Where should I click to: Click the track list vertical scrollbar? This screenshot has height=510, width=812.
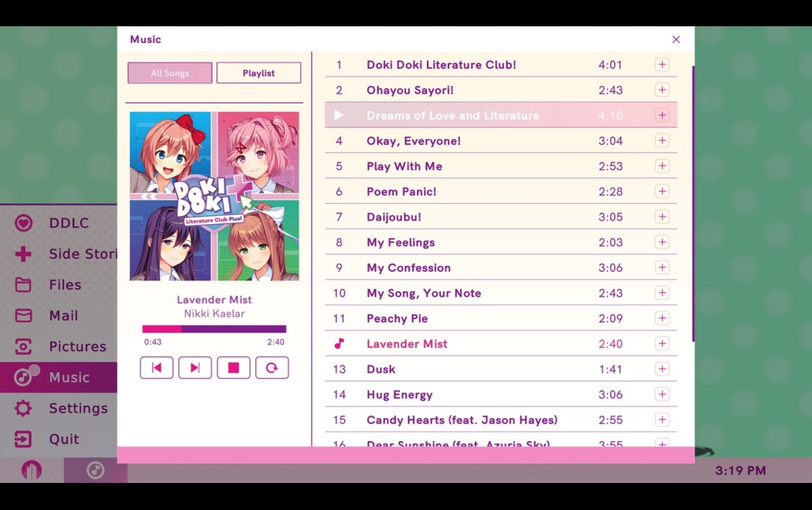[692, 203]
